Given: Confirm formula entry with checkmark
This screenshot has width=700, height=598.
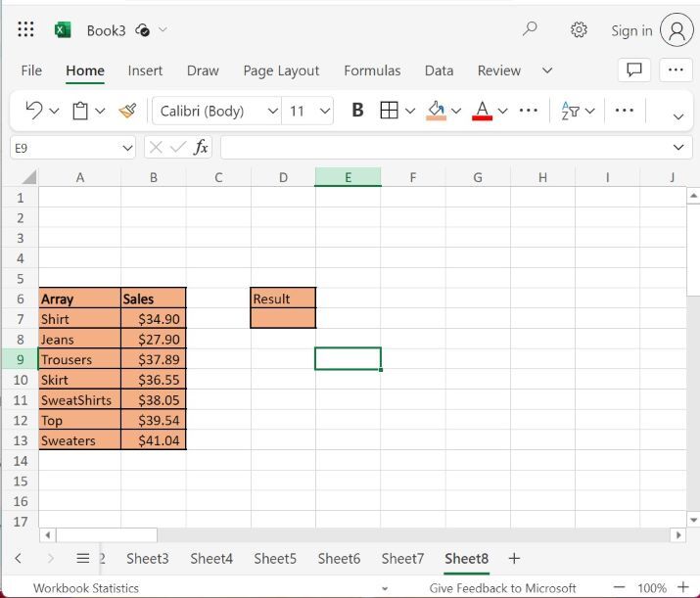Looking at the screenshot, I should click(178, 147).
